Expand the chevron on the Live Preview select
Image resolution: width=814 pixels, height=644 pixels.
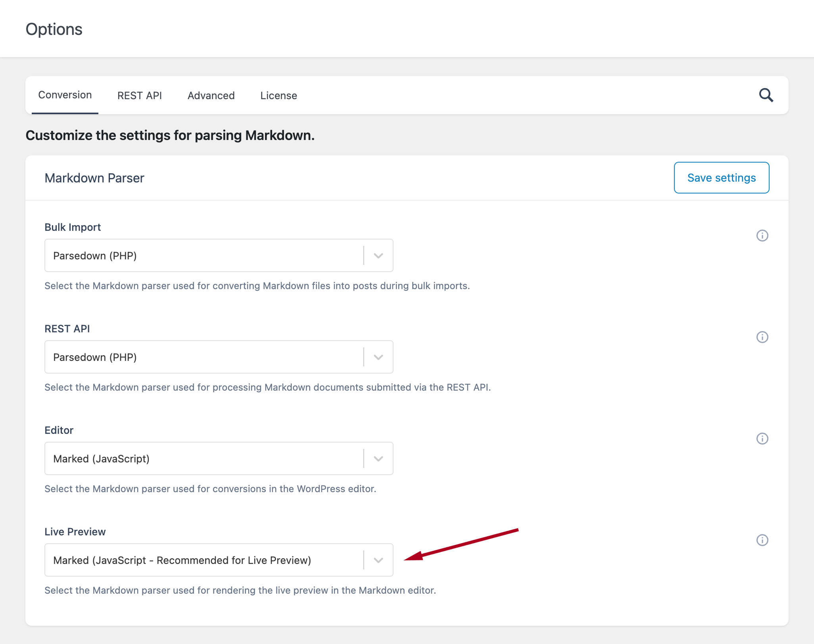[378, 560]
